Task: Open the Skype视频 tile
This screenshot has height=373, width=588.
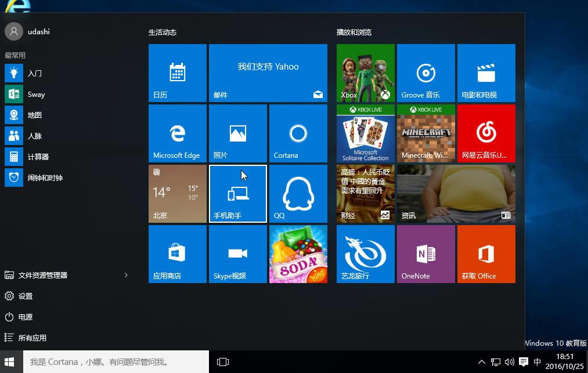Action: [x=238, y=254]
